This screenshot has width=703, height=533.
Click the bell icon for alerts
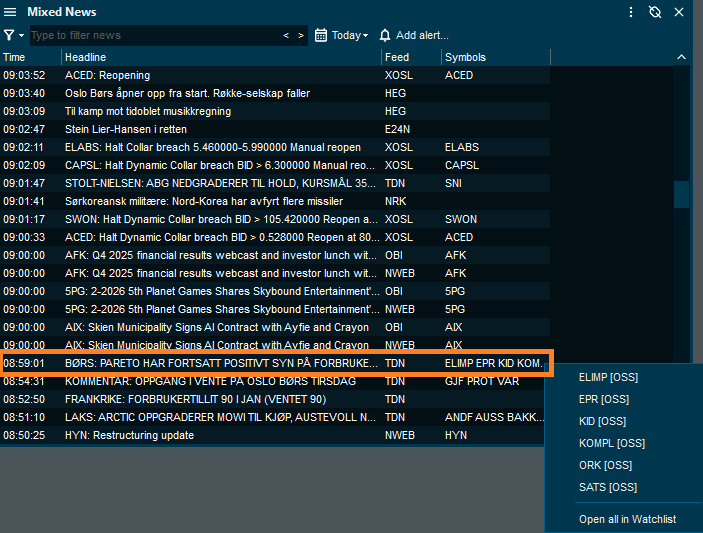(385, 35)
